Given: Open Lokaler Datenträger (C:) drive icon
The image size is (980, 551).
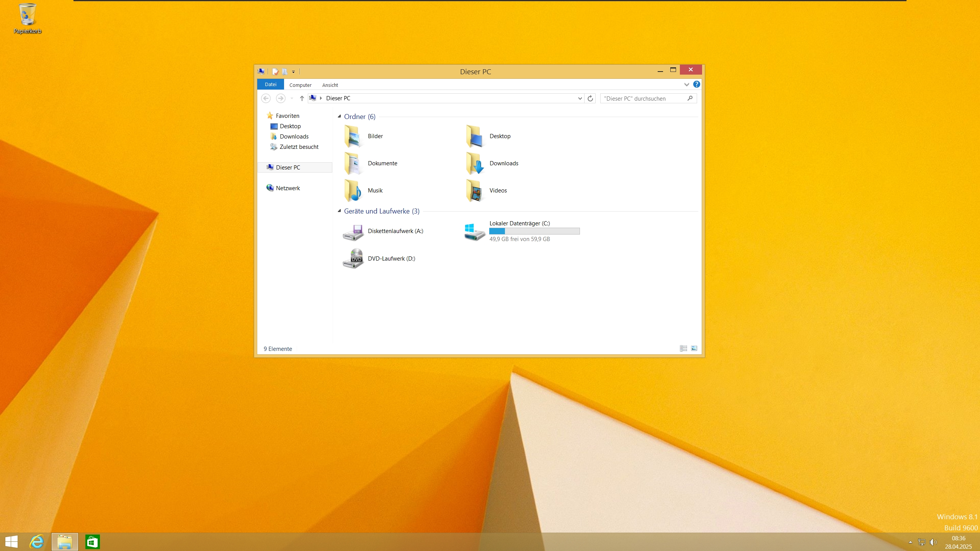Looking at the screenshot, I should (x=474, y=231).
